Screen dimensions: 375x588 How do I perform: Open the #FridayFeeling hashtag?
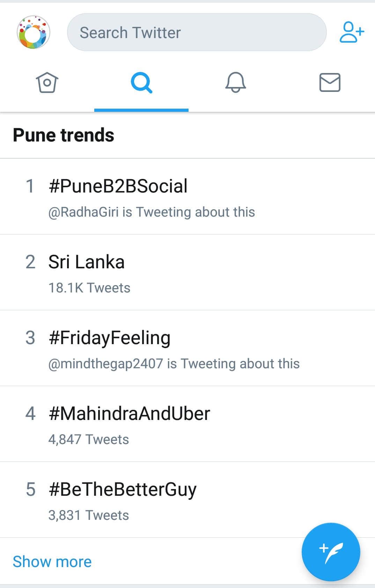point(109,338)
